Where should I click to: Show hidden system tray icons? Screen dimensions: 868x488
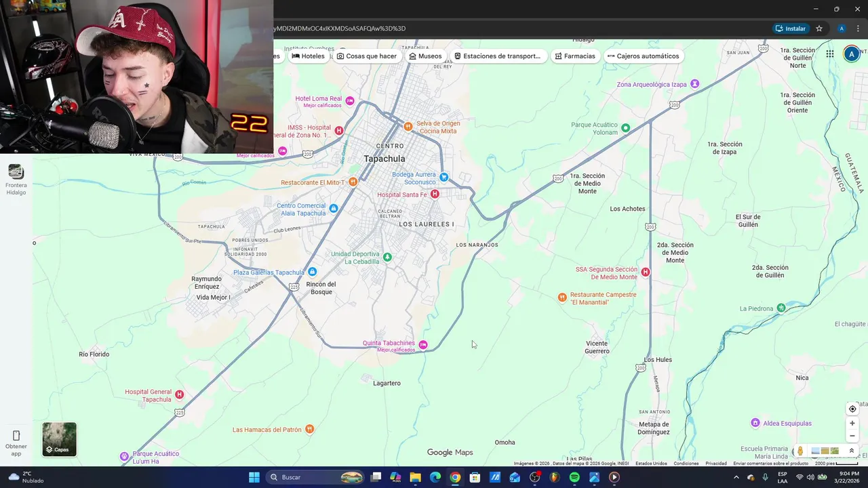click(x=736, y=477)
